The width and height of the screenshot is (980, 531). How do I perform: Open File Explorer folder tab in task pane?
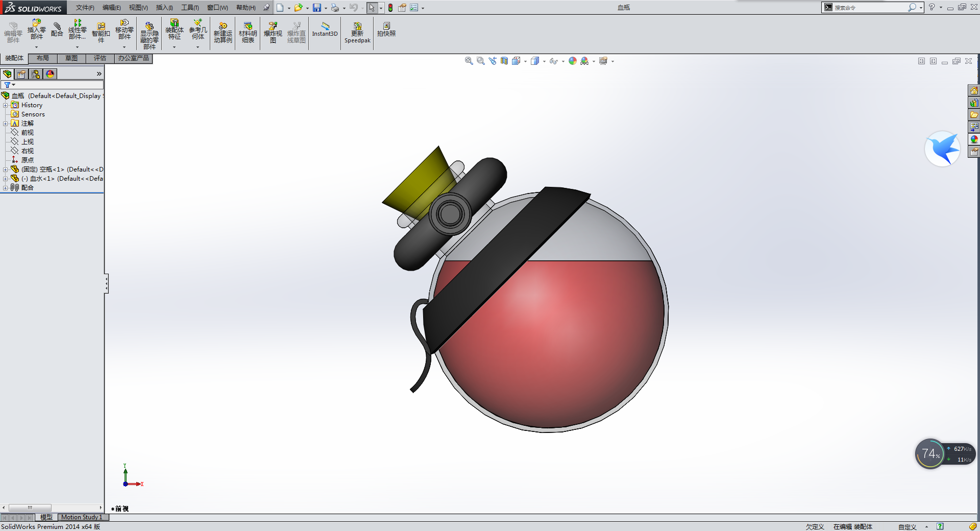974,115
